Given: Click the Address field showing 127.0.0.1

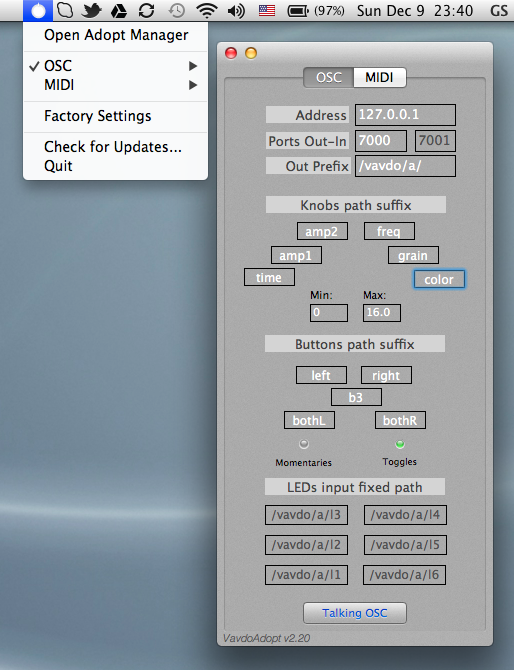Looking at the screenshot, I should pos(405,115).
